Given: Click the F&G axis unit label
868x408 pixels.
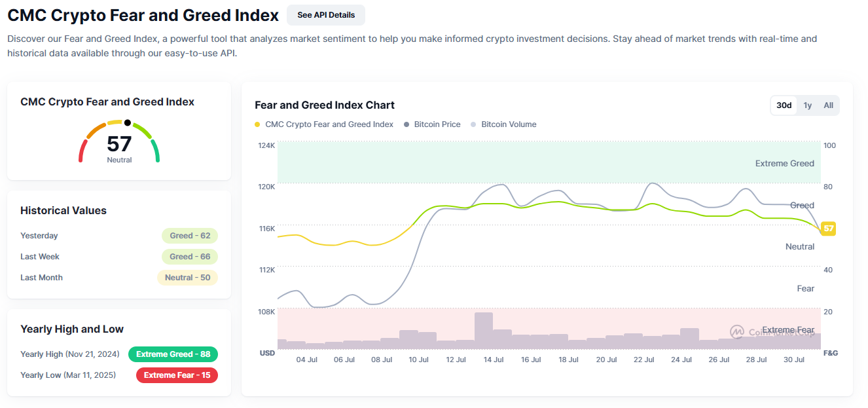Looking at the screenshot, I should tap(830, 354).
